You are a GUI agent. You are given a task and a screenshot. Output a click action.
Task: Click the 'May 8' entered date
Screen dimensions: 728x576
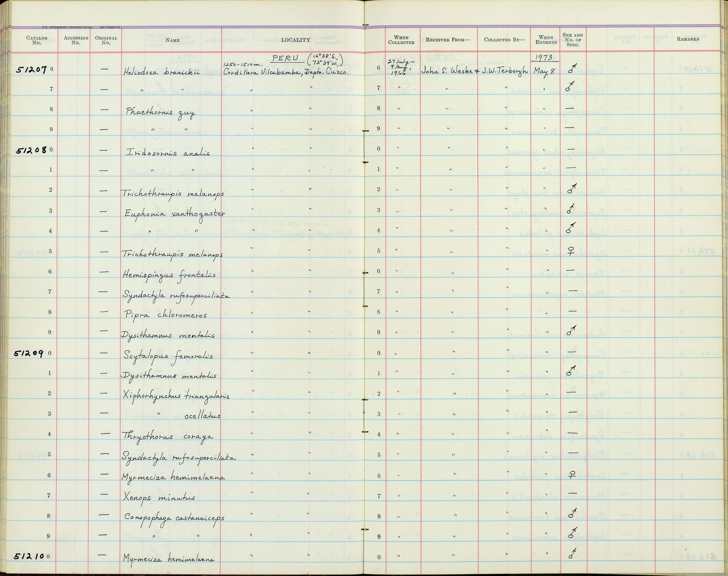[x=544, y=72]
